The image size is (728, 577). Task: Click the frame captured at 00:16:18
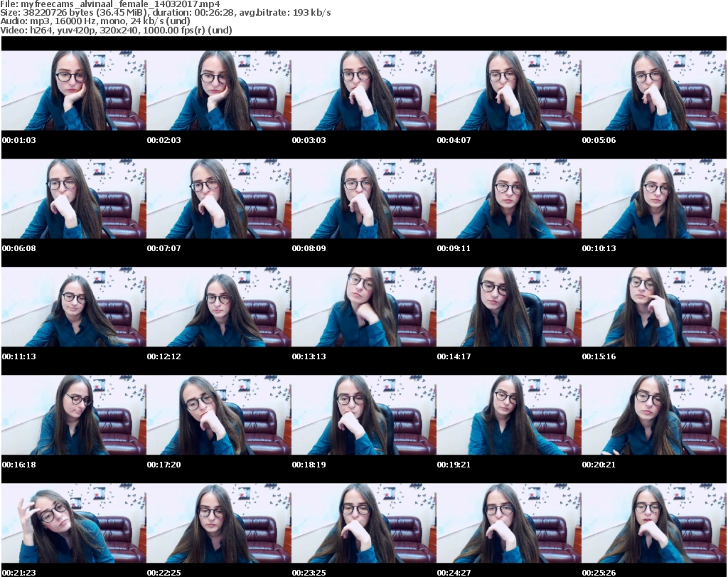click(x=74, y=415)
